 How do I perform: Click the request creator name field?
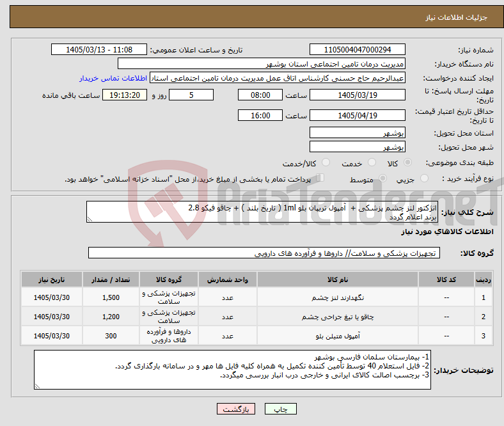pyautogui.click(x=278, y=78)
